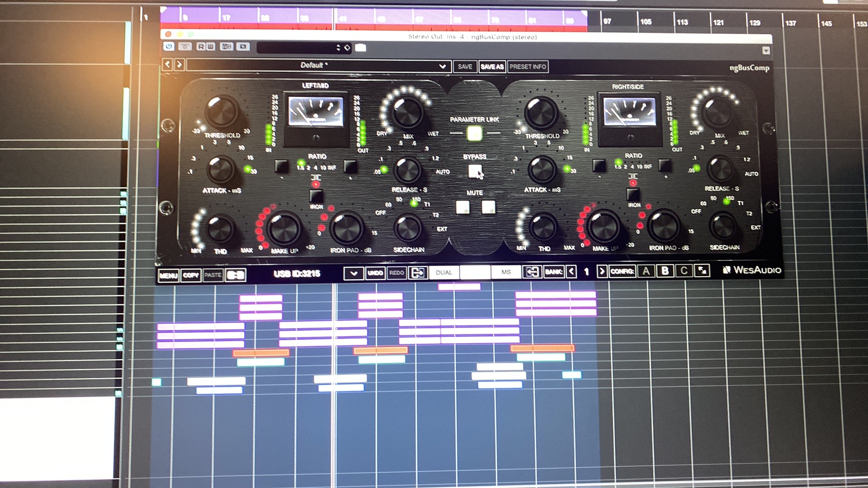Click Left/Mid ratio increase button
This screenshot has height=488, width=868.
point(350,166)
